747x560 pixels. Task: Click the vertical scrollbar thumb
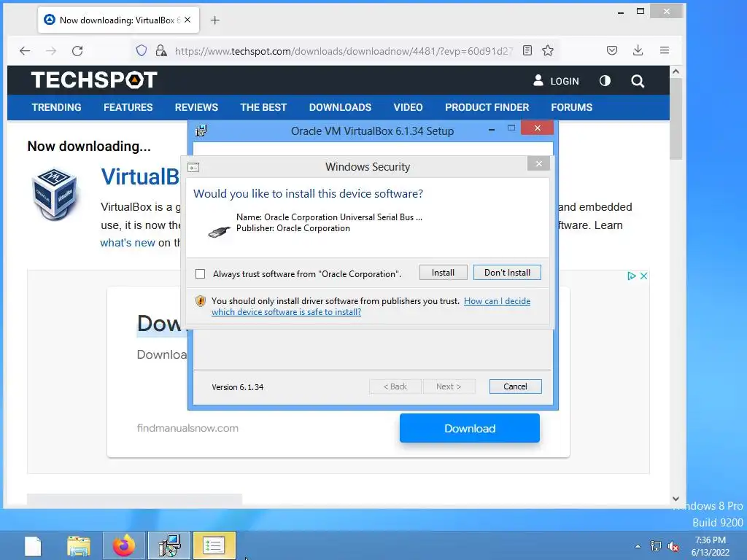pyautogui.click(x=676, y=119)
